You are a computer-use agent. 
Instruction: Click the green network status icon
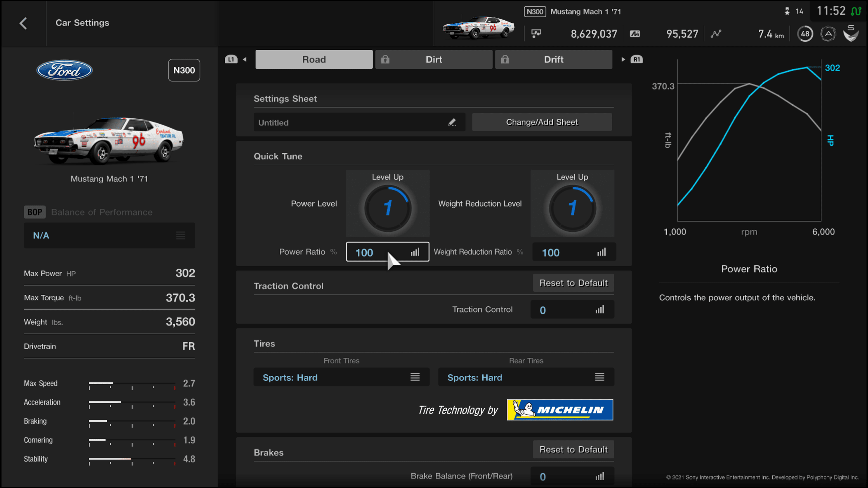click(856, 11)
